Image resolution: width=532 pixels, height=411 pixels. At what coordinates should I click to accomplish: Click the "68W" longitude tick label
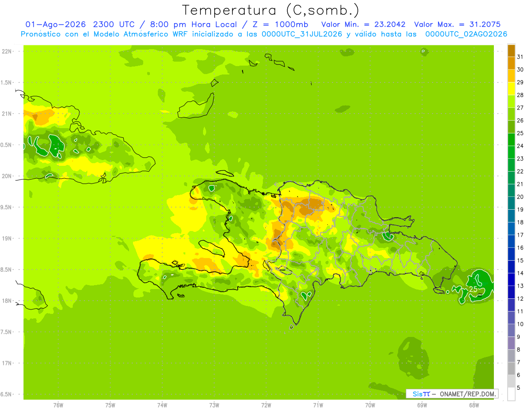(x=474, y=405)
